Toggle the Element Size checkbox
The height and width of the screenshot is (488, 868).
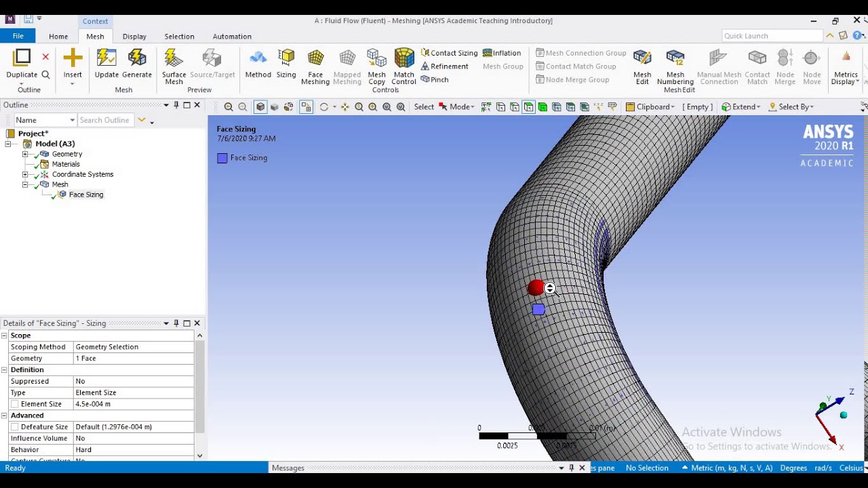15,404
